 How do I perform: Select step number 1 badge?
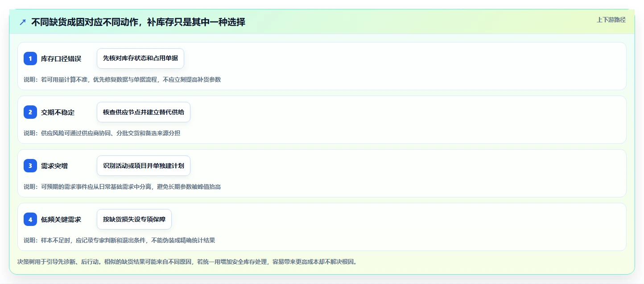(30, 58)
